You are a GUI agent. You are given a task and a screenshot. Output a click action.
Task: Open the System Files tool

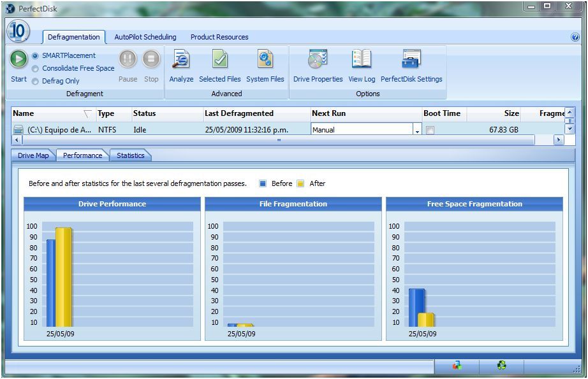click(x=265, y=61)
